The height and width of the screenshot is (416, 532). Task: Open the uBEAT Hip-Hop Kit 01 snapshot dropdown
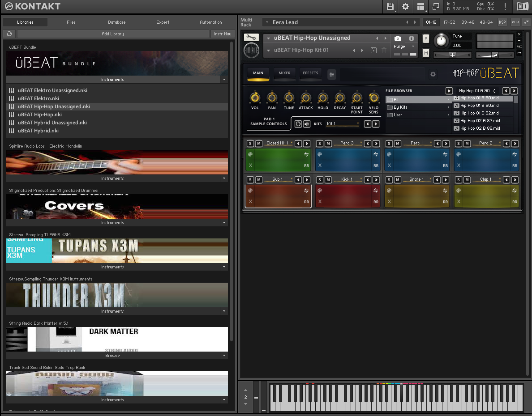[268, 51]
